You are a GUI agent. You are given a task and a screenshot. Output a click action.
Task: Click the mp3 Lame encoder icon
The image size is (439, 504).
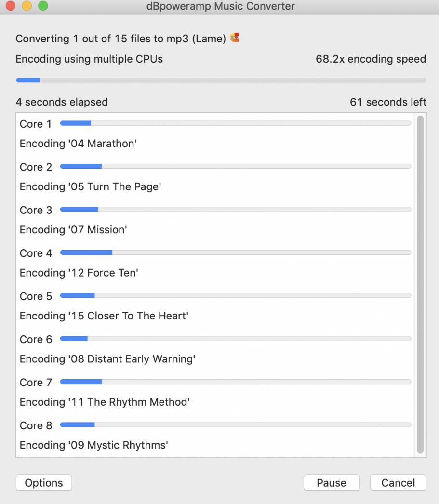coord(235,38)
